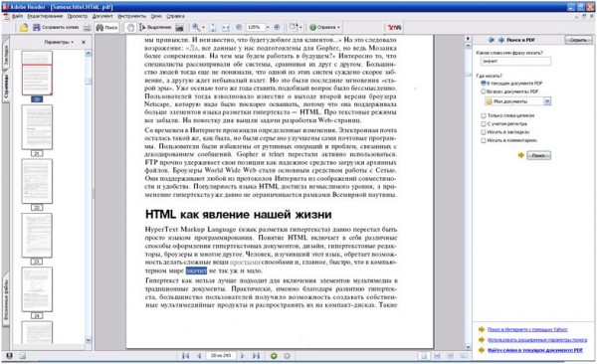The height and width of the screenshot is (364, 597).
Task: Enable 'Search in comments' checkbox
Action: point(484,140)
